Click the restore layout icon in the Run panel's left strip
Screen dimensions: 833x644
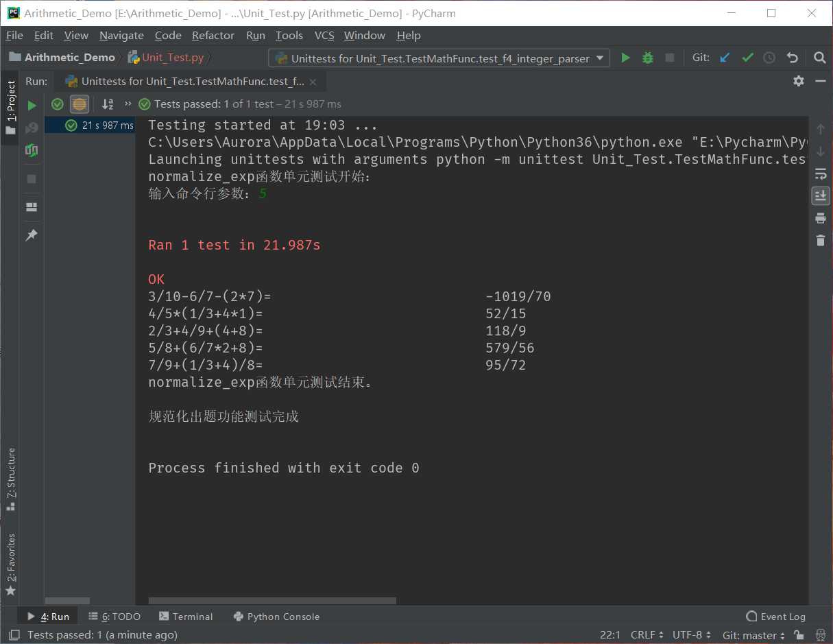(32, 207)
